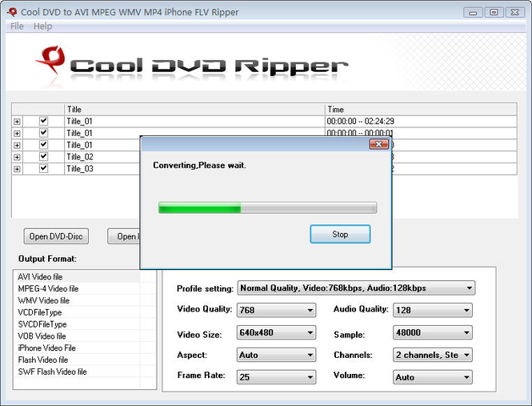Open the Help menu
532x406 pixels.
(42, 26)
